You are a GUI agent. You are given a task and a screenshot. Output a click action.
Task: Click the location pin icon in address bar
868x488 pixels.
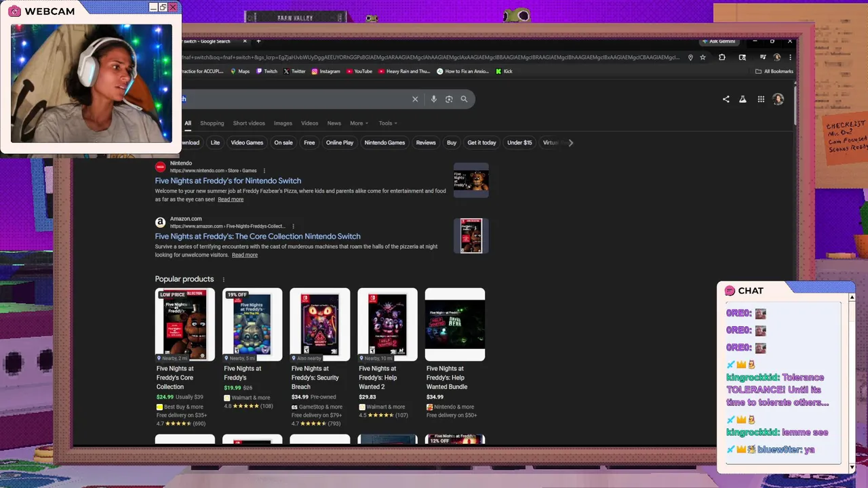click(690, 58)
